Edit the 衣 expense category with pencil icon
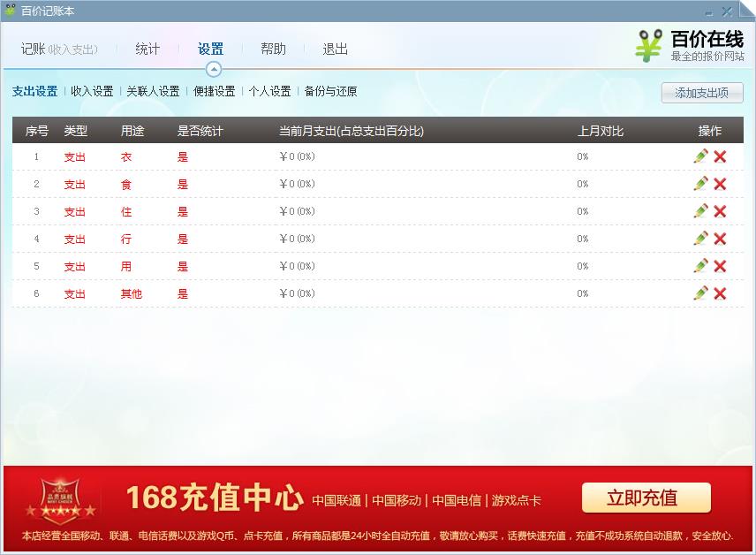 (700, 156)
